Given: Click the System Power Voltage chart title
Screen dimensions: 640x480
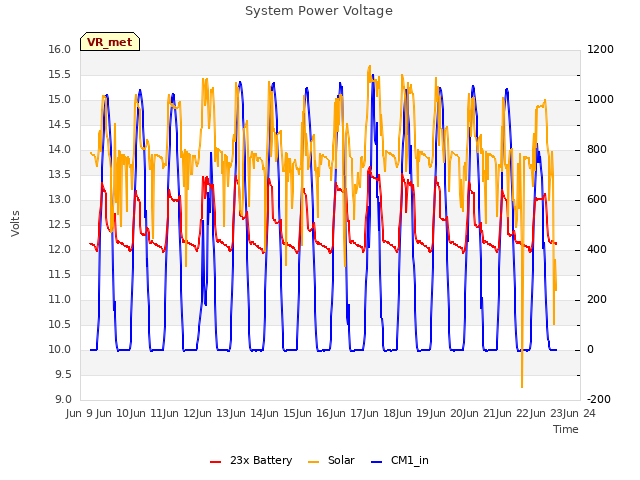Looking at the screenshot, I should point(319,11).
